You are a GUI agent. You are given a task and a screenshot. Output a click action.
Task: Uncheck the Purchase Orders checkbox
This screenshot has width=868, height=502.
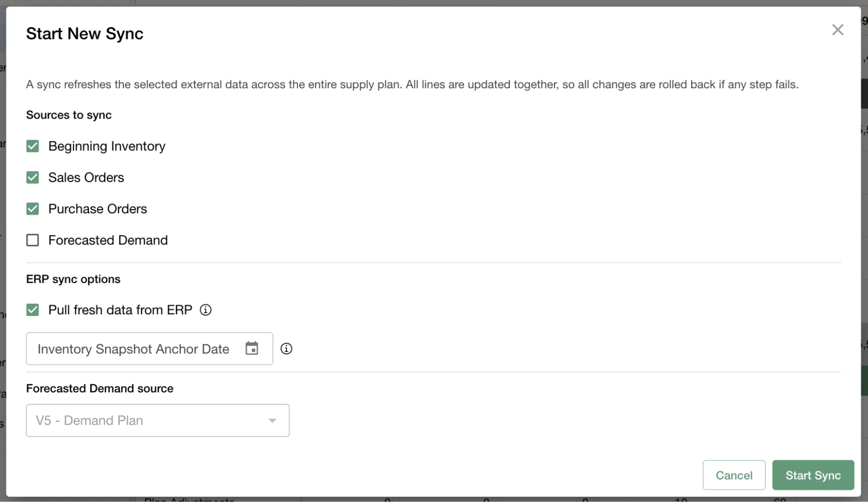coord(33,209)
